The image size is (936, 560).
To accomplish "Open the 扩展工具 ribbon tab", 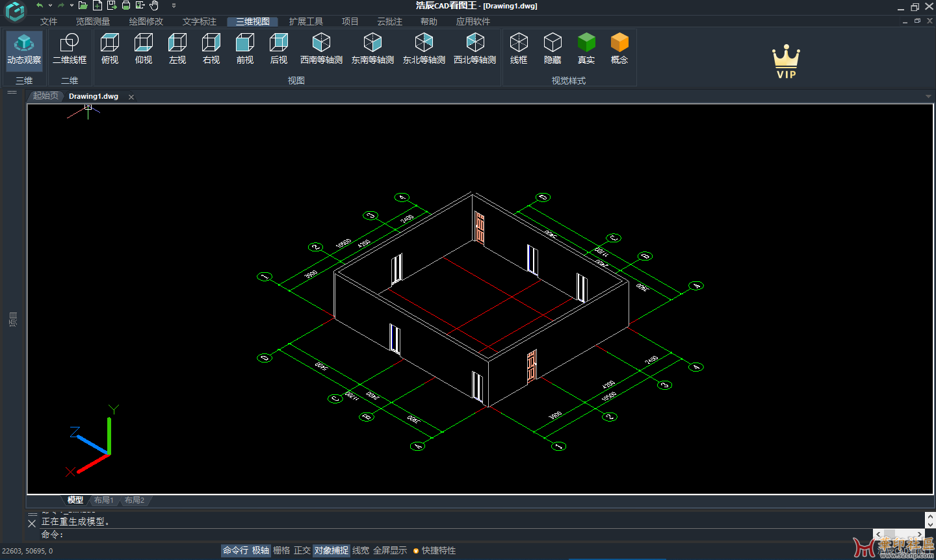I will coord(306,21).
